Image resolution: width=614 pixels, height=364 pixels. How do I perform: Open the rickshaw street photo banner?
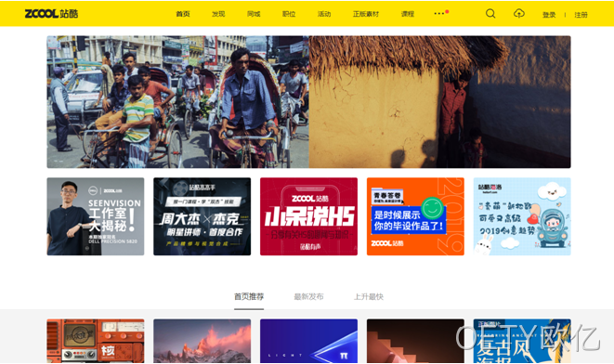click(x=177, y=102)
